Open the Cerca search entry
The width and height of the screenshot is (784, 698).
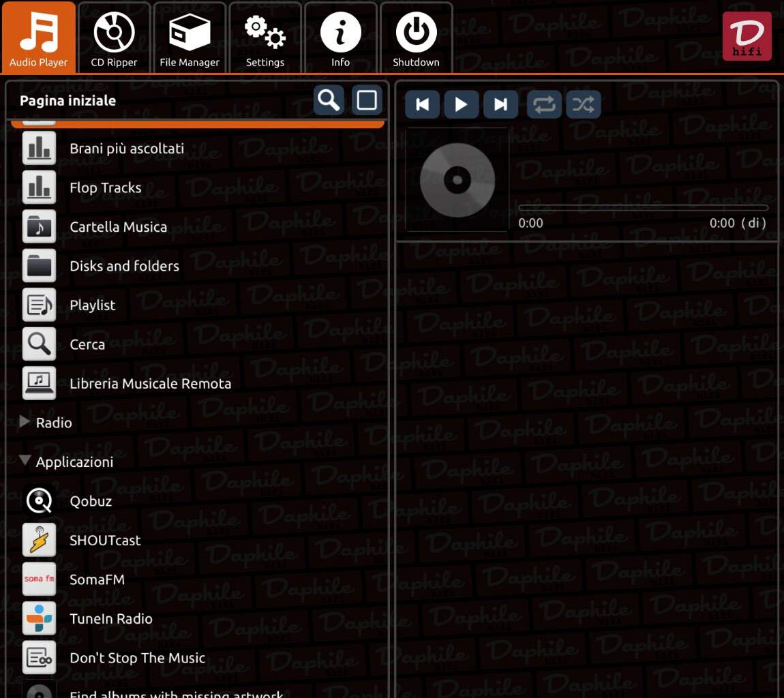(x=87, y=344)
